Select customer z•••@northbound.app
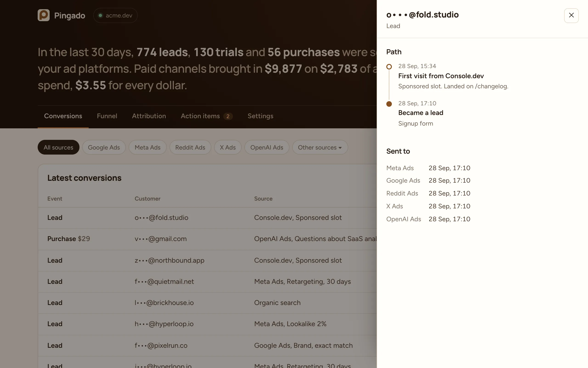 coord(169,260)
